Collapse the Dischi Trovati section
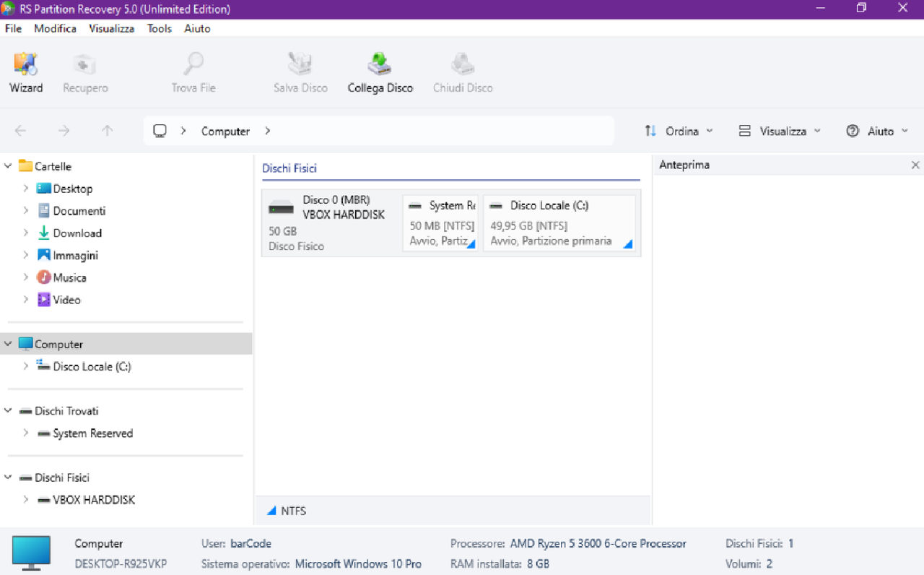 pos(8,410)
